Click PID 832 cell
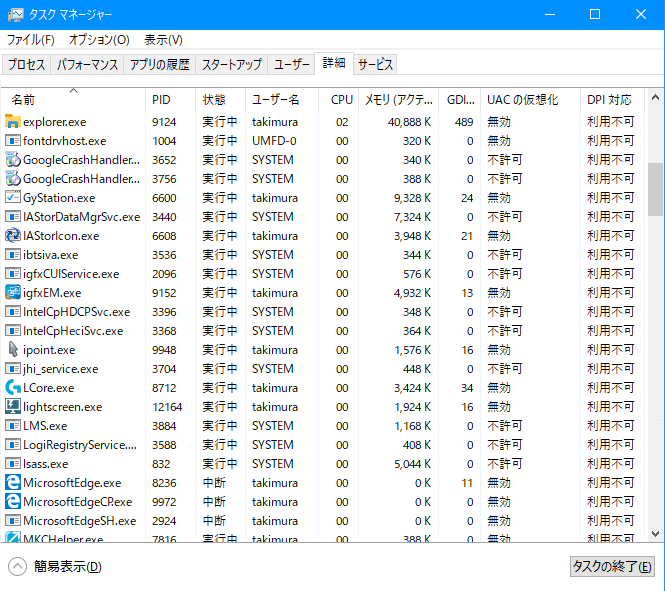 click(x=161, y=464)
